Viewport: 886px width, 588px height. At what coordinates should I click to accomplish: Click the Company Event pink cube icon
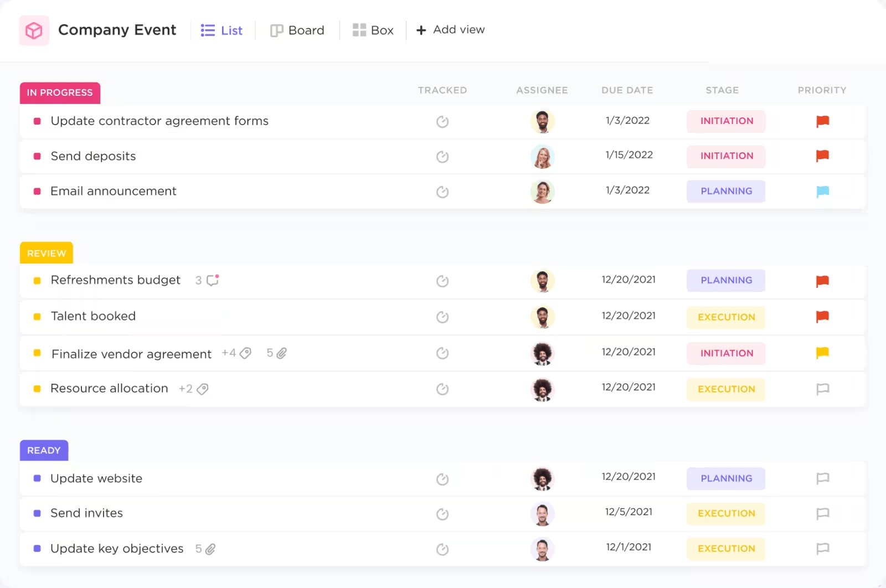click(34, 30)
